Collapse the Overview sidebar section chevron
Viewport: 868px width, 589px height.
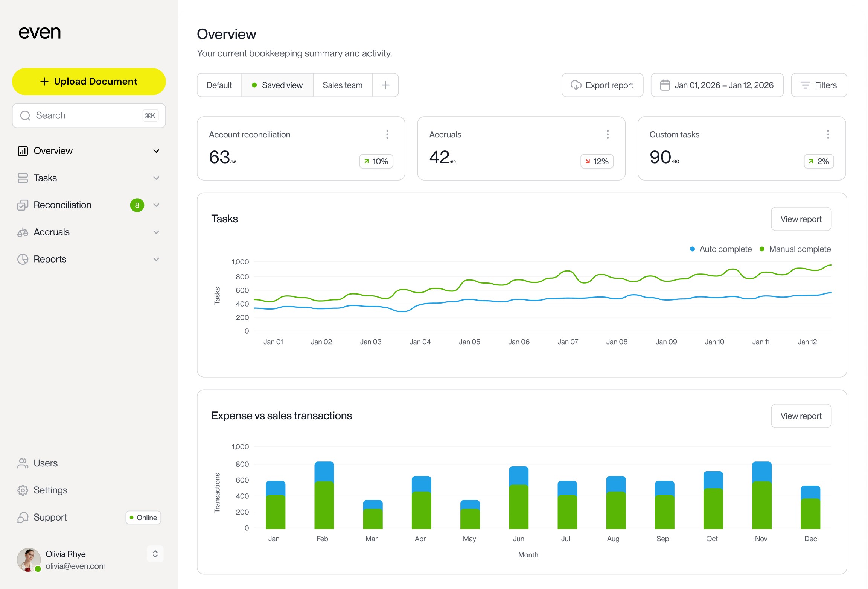coord(156,151)
